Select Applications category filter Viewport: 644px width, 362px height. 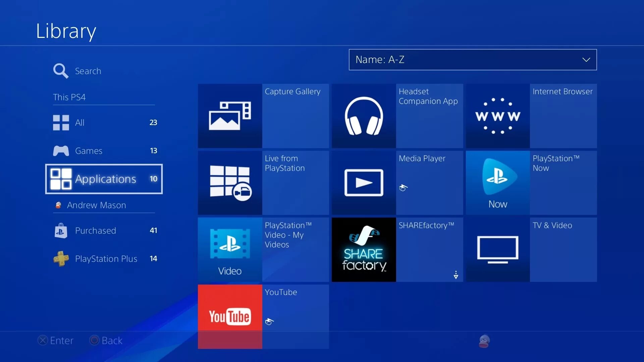click(x=104, y=178)
